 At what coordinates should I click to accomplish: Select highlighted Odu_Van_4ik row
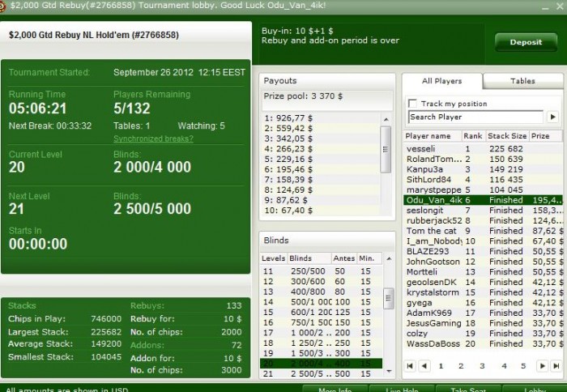(483, 200)
